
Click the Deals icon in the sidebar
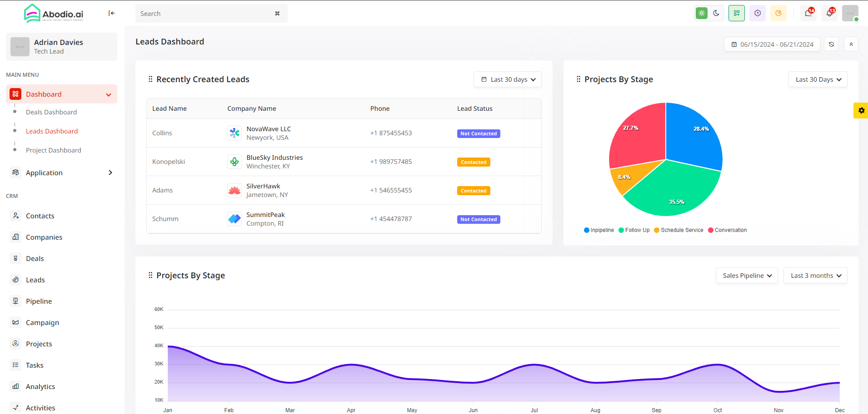15,258
